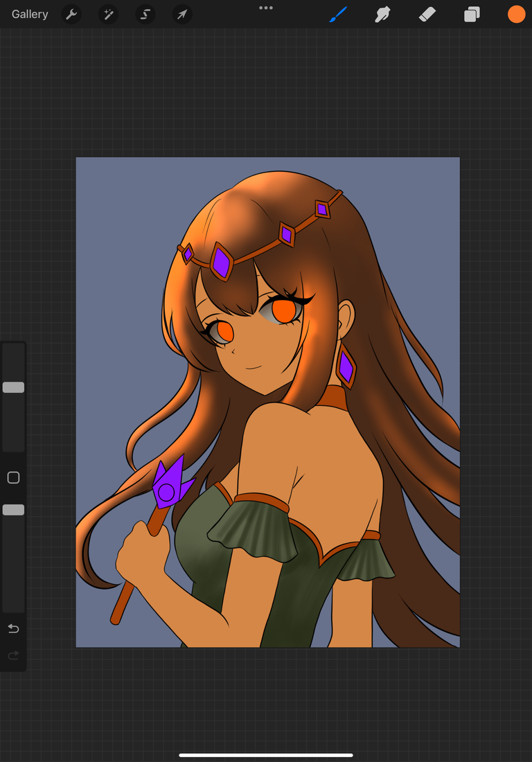Viewport: 532px width, 762px height.
Task: Click the brush opacity slider handle
Action: click(x=14, y=510)
